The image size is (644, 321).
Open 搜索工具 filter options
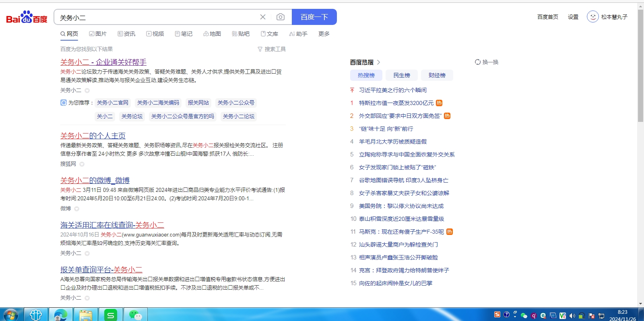click(272, 49)
